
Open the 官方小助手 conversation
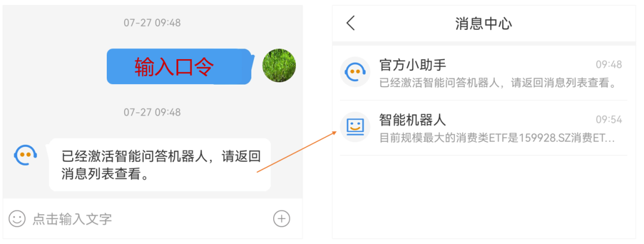coord(484,73)
